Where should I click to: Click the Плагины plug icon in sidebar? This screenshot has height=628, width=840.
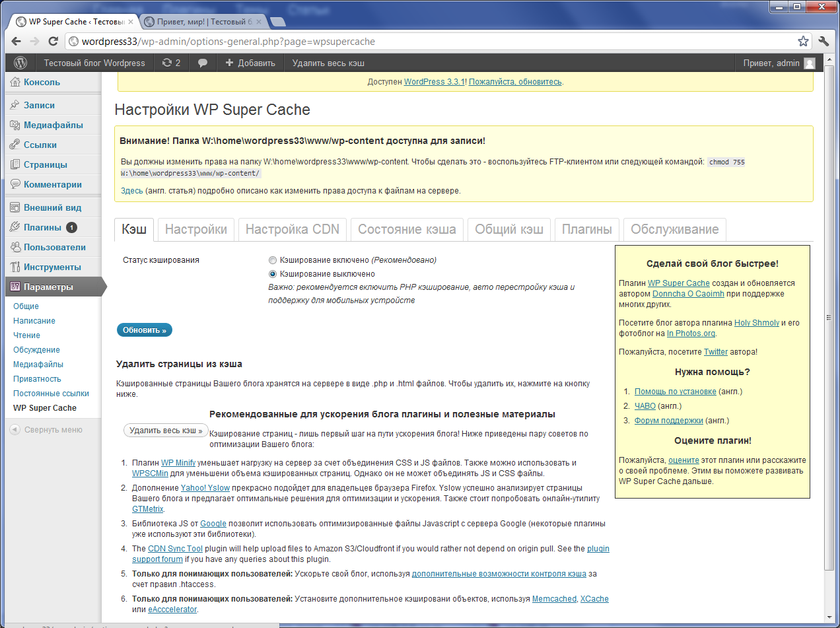coord(15,227)
